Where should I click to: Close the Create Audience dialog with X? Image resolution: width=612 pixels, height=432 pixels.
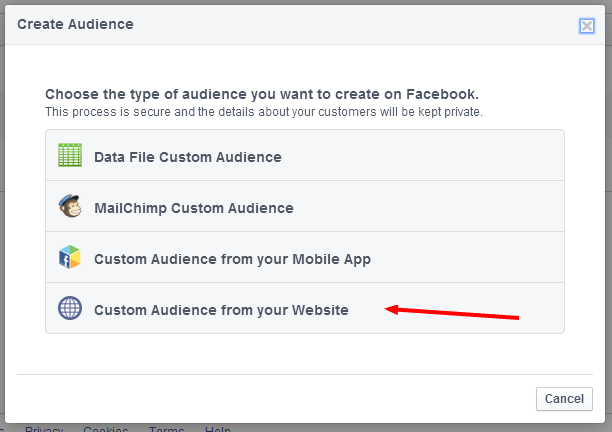tap(587, 26)
